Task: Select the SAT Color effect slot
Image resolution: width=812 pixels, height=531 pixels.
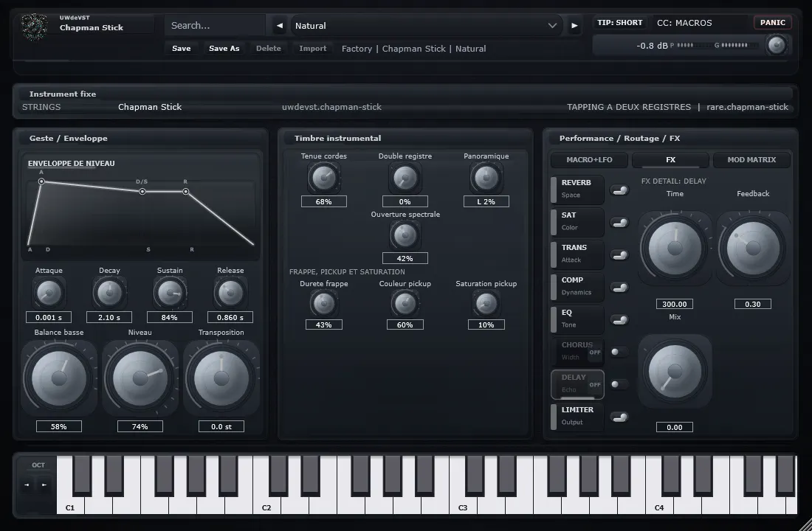Action: [577, 221]
